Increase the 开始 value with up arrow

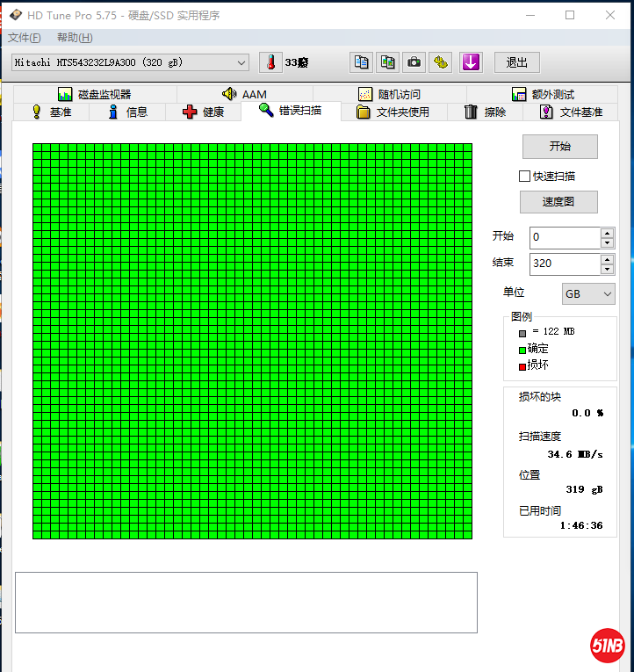click(x=607, y=233)
